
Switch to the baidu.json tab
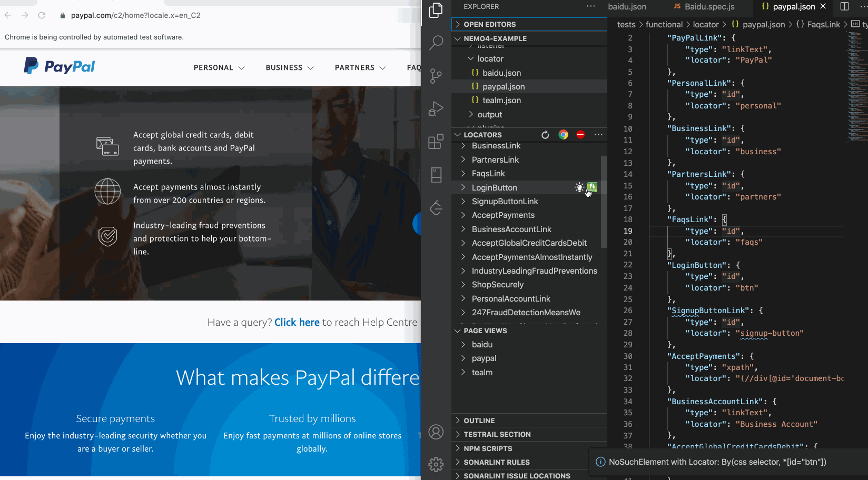click(627, 7)
